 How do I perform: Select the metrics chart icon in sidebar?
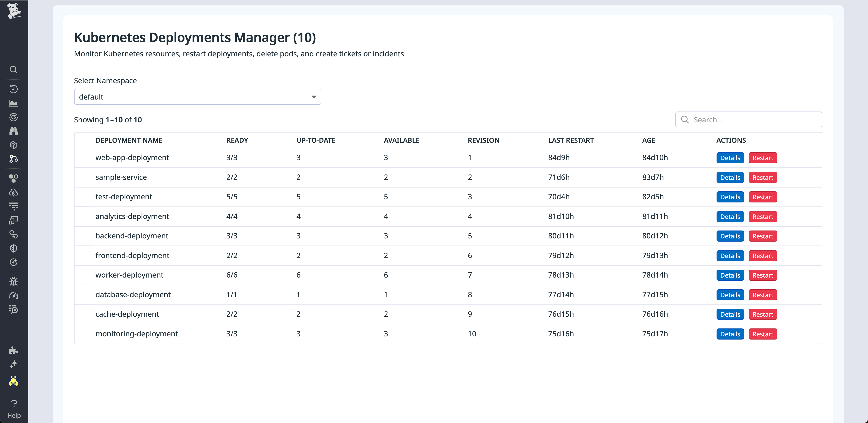[x=14, y=103]
